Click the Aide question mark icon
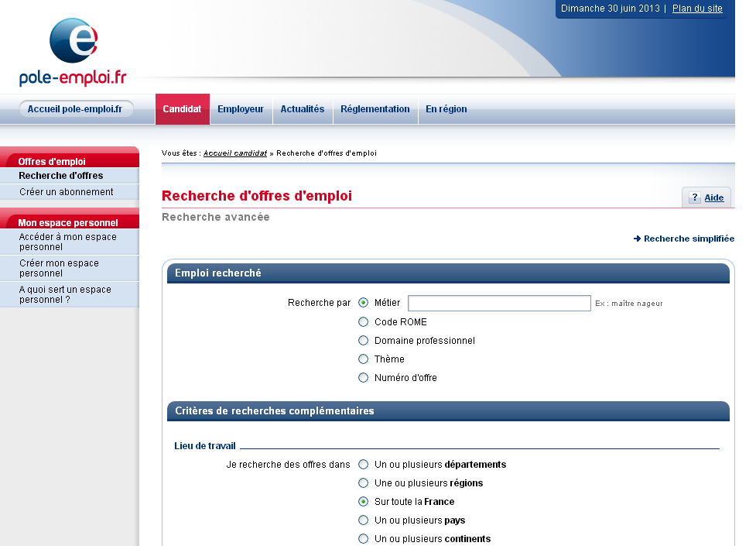 pyautogui.click(x=695, y=197)
